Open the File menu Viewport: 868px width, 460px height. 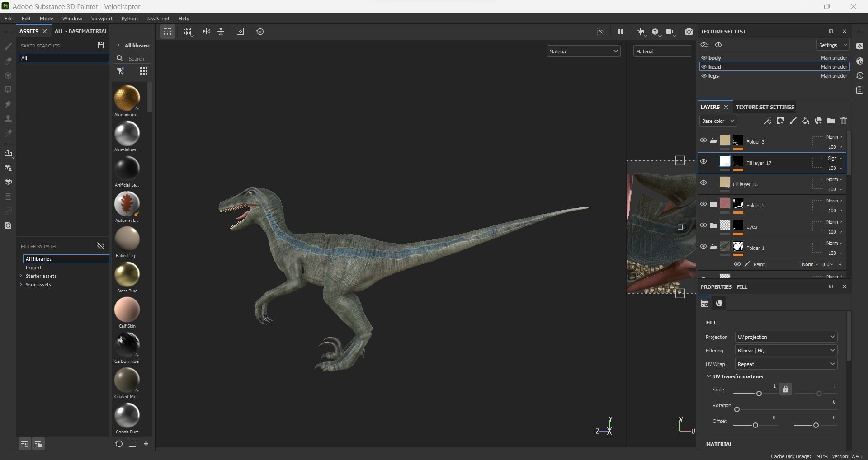point(9,19)
